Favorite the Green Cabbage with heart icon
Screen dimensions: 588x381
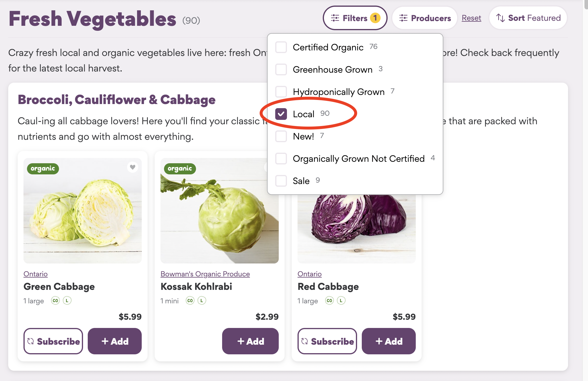133,167
